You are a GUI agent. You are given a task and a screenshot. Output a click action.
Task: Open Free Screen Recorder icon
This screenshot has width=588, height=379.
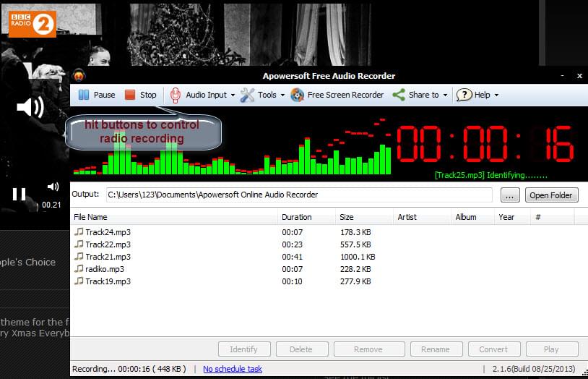pyautogui.click(x=298, y=95)
